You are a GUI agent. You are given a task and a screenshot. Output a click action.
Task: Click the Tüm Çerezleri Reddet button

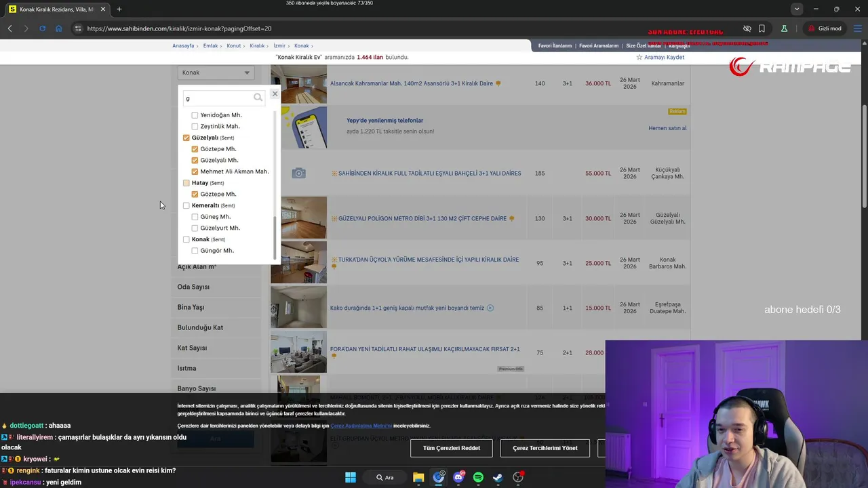pyautogui.click(x=452, y=448)
